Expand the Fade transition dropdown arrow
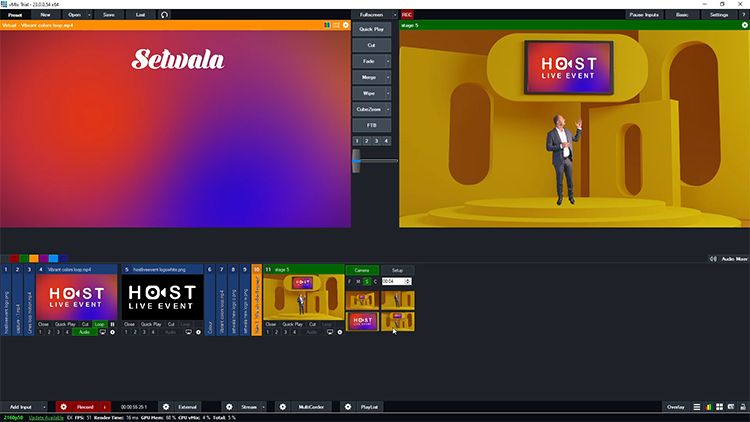This screenshot has width=750, height=422. 388,61
